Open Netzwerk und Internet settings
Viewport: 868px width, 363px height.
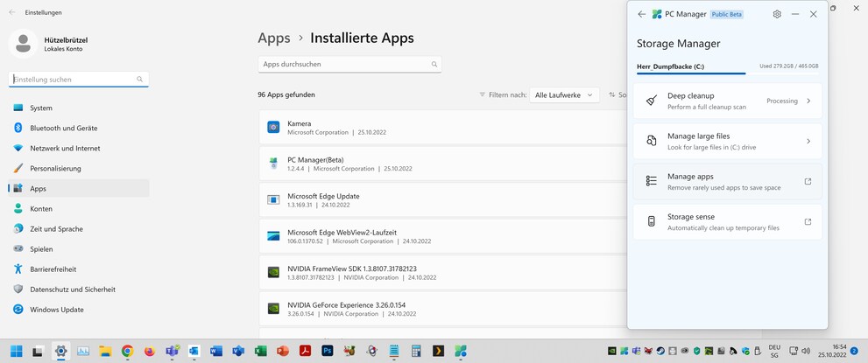tap(79, 148)
